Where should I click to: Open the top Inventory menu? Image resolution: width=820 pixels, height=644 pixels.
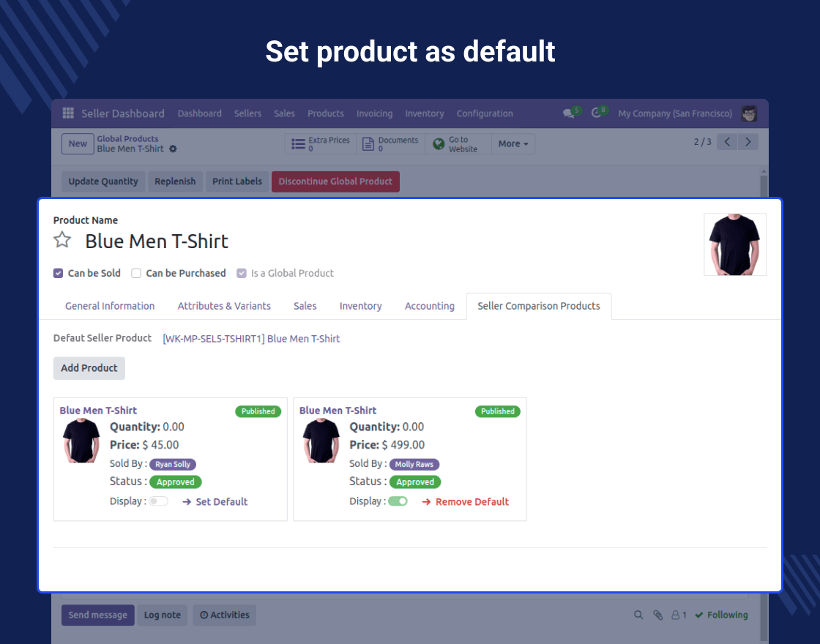425,113
